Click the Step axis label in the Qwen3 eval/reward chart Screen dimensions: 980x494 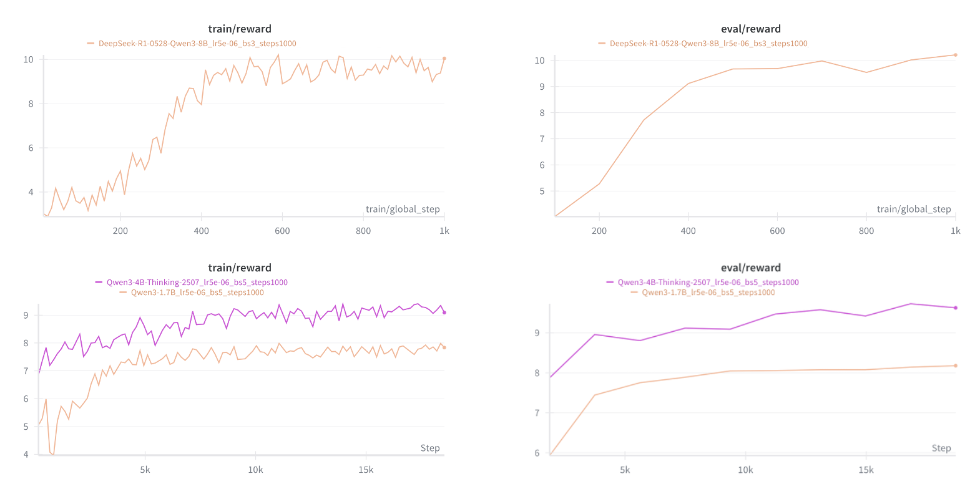(941, 448)
